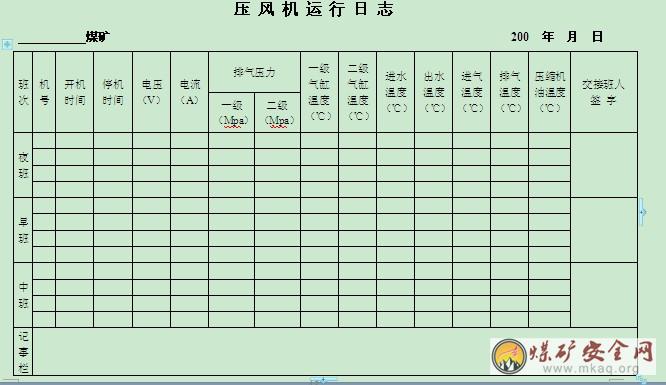This screenshot has width=666, height=385.
Task: Click the 夜班 row label cell
Action: [23, 165]
